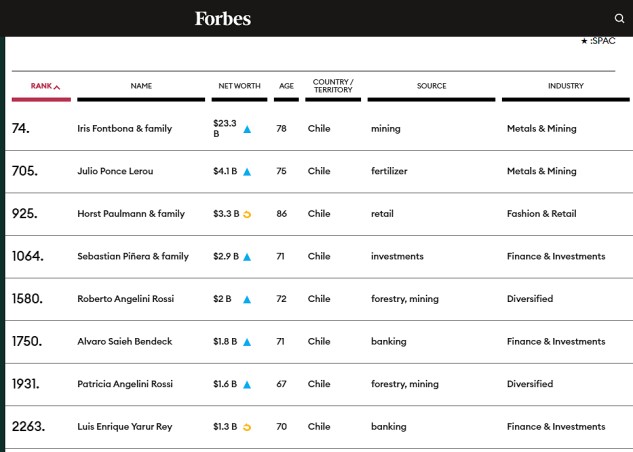633x452 pixels.
Task: Select the Name column header
Action: 141,86
